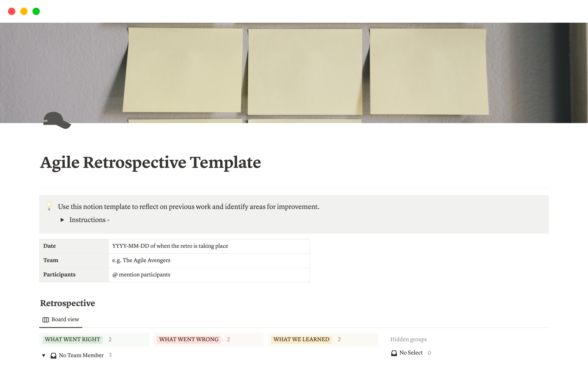This screenshot has width=588, height=368.
Task: Click the lightbulb tip icon
Action: [x=50, y=206]
